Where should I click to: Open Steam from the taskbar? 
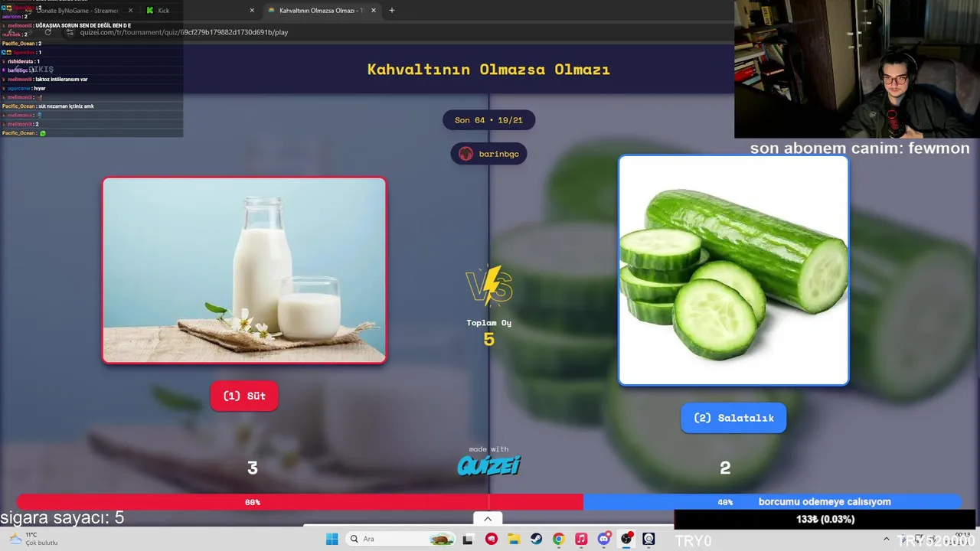536,539
